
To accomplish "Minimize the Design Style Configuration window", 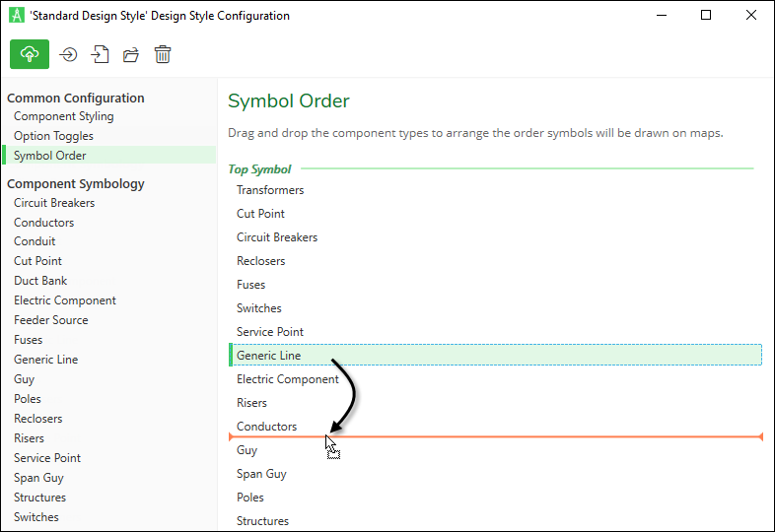I will [x=662, y=16].
